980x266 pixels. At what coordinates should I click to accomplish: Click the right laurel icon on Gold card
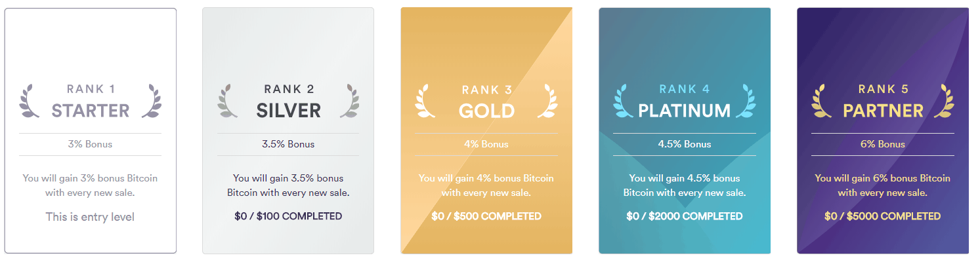547,102
